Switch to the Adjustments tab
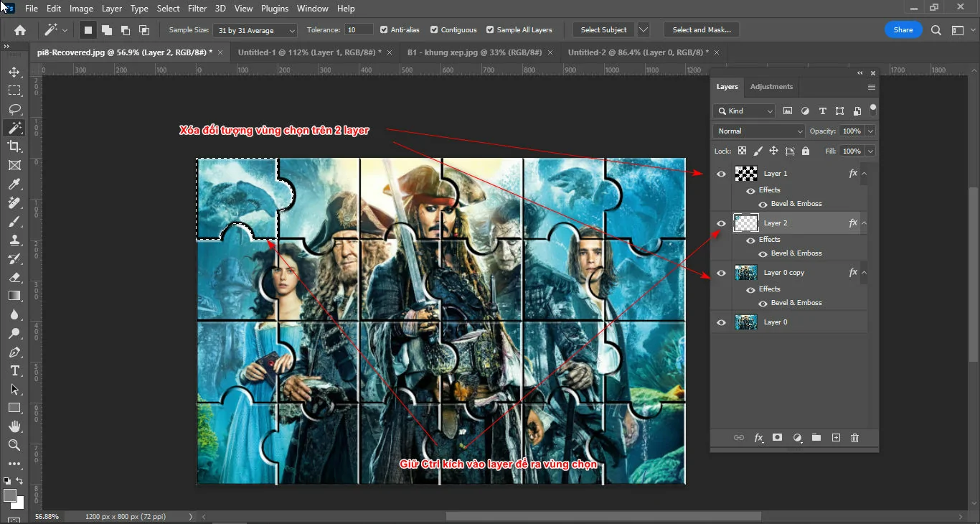 (771, 86)
